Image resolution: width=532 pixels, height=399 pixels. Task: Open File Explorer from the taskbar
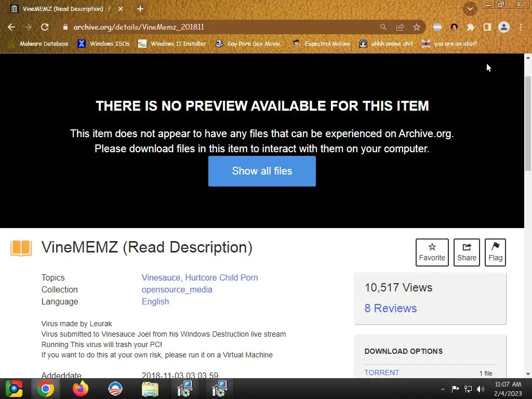tap(150, 389)
